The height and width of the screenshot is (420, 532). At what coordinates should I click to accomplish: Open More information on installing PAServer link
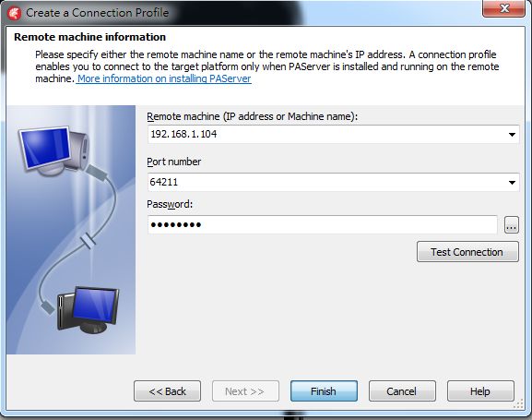164,78
